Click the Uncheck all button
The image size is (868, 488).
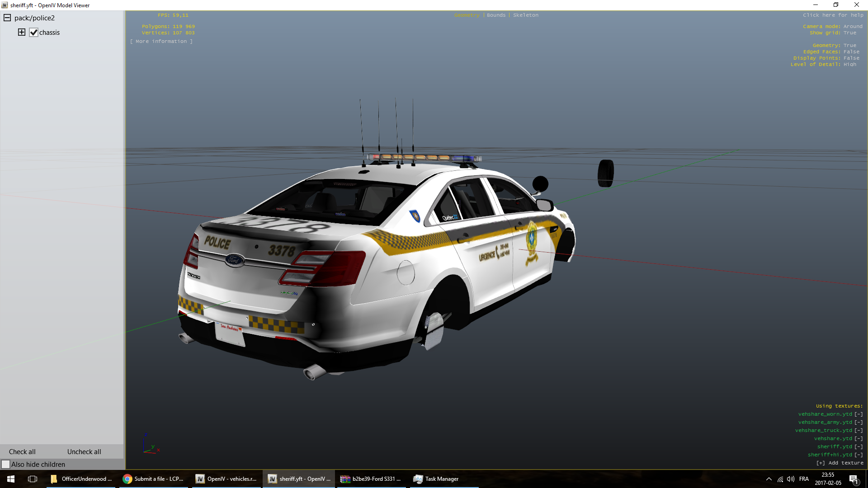84,451
